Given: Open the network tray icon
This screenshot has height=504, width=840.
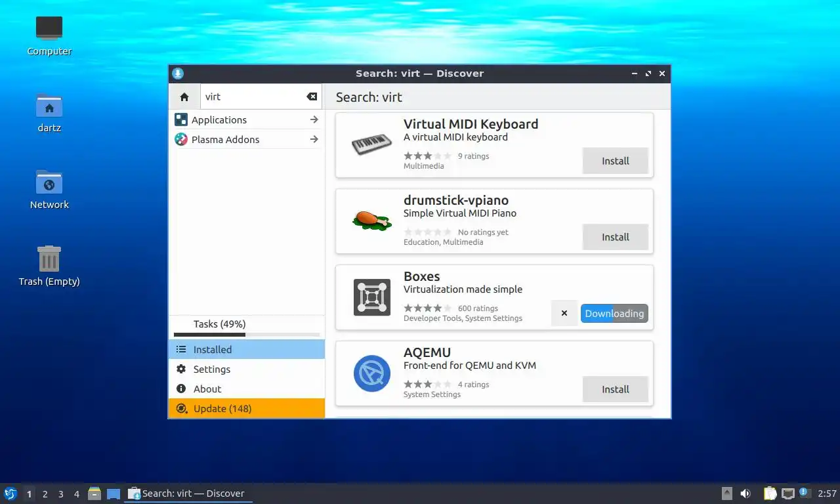Looking at the screenshot, I should tap(788, 493).
